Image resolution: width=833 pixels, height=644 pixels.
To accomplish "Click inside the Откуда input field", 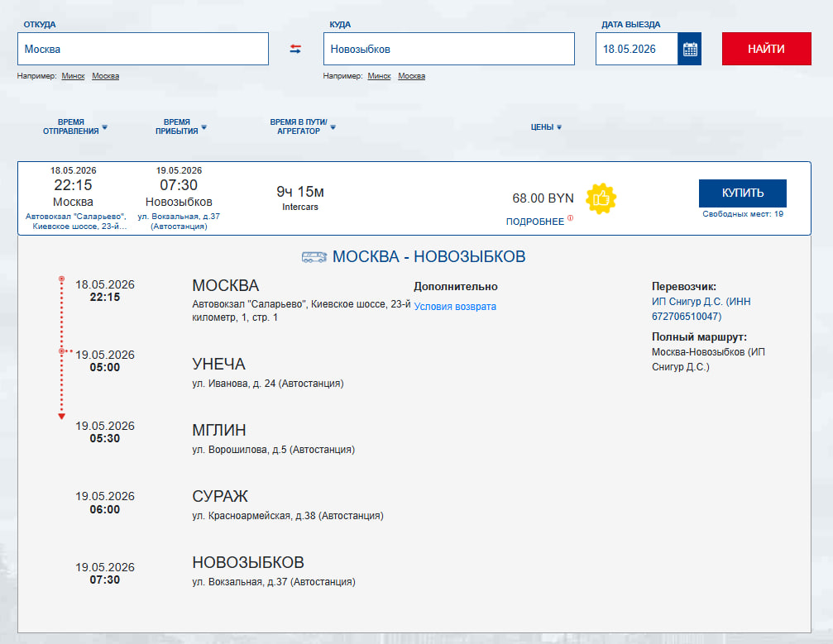I will [x=142, y=49].
